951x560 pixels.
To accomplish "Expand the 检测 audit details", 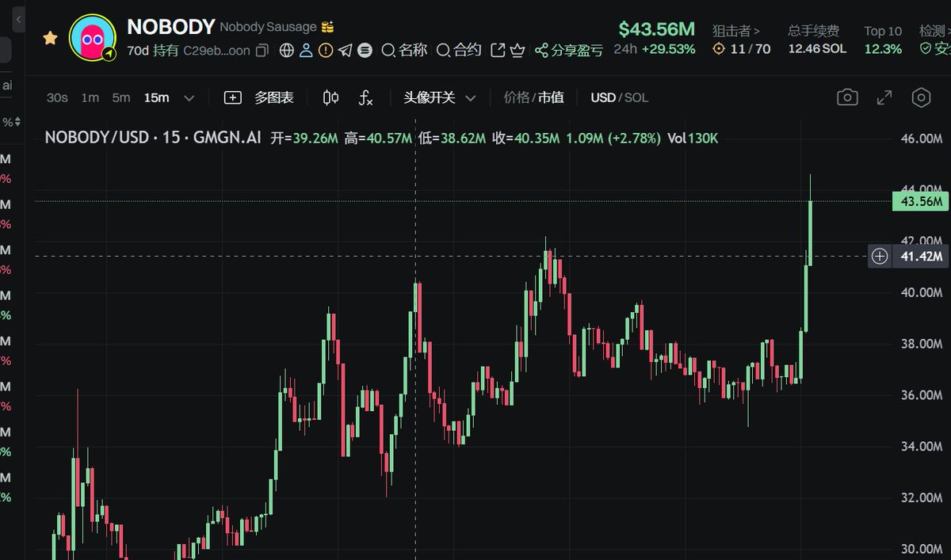I will tap(934, 31).
